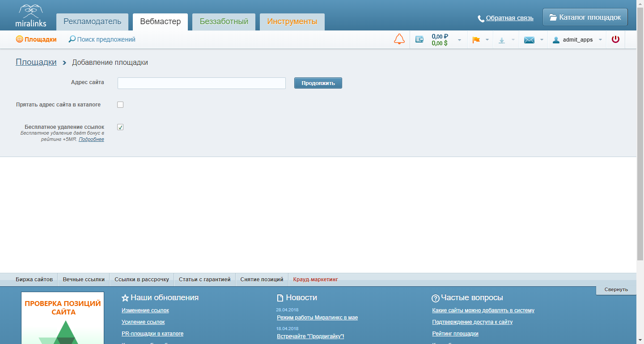Open the Каталог площадок button
Viewport: 644px width, 344px height.
(x=585, y=17)
